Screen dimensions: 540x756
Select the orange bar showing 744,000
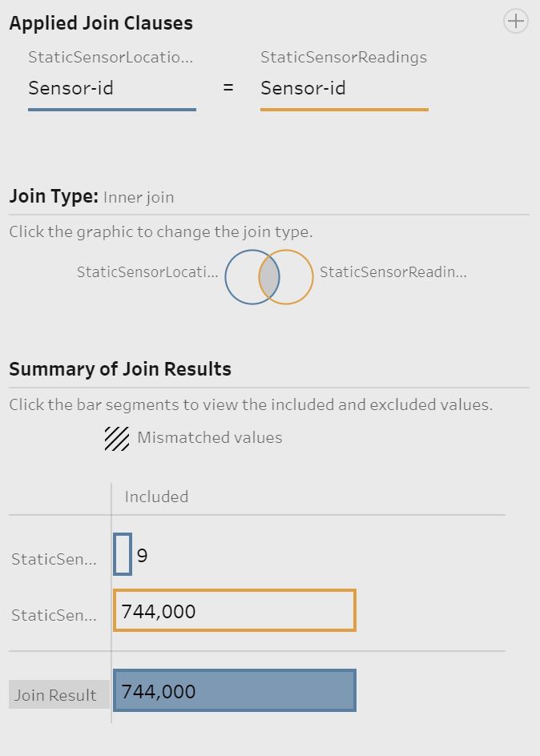[x=234, y=611]
